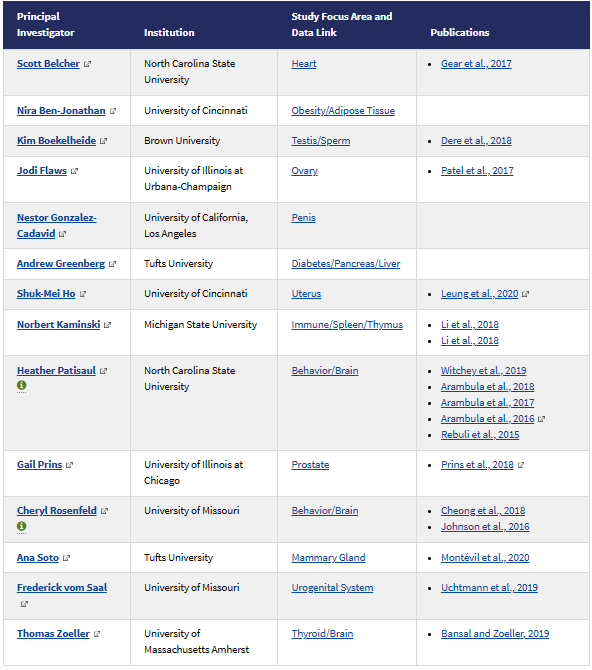Open the Urogenital System data link
Viewport: 592px width, 670px height.
pyautogui.click(x=332, y=588)
